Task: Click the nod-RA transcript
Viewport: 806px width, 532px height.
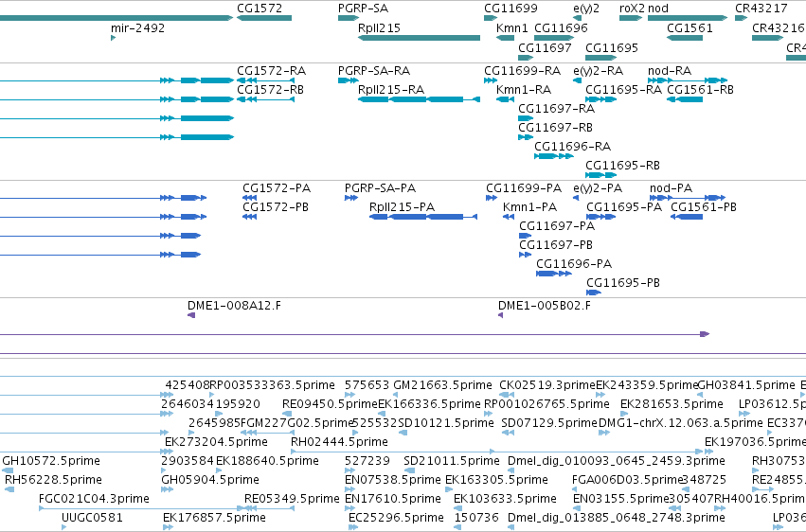Action: [688, 80]
